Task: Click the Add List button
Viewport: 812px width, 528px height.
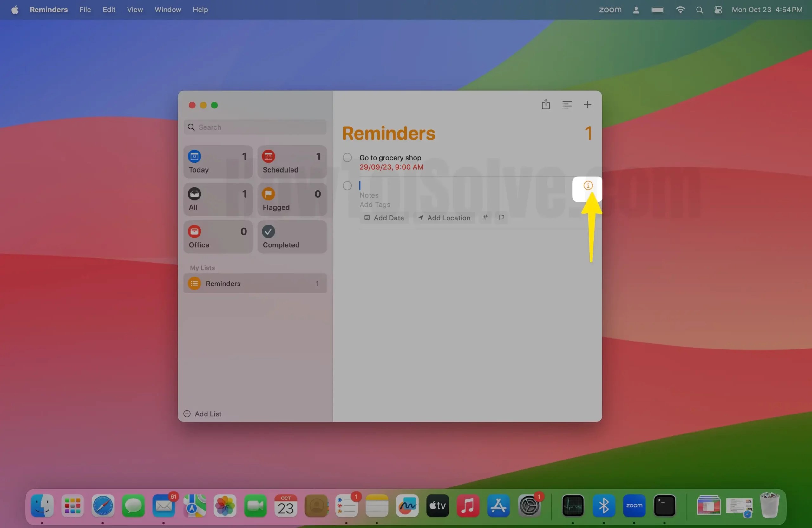Action: pyautogui.click(x=202, y=414)
